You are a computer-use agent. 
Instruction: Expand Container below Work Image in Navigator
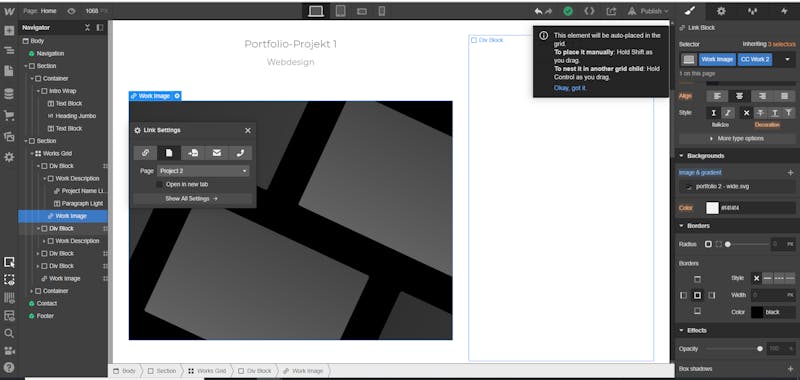(x=32, y=291)
